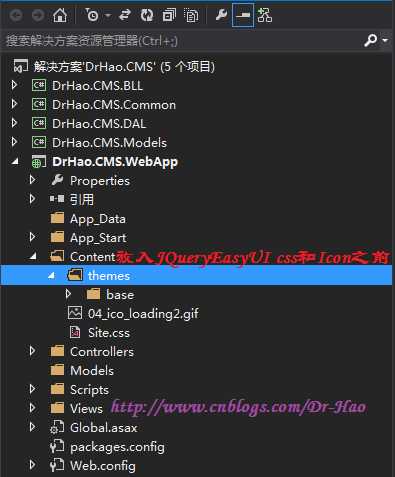The height and width of the screenshot is (477, 395).
Task: Expand the 引用 references node
Action: click(x=32, y=199)
